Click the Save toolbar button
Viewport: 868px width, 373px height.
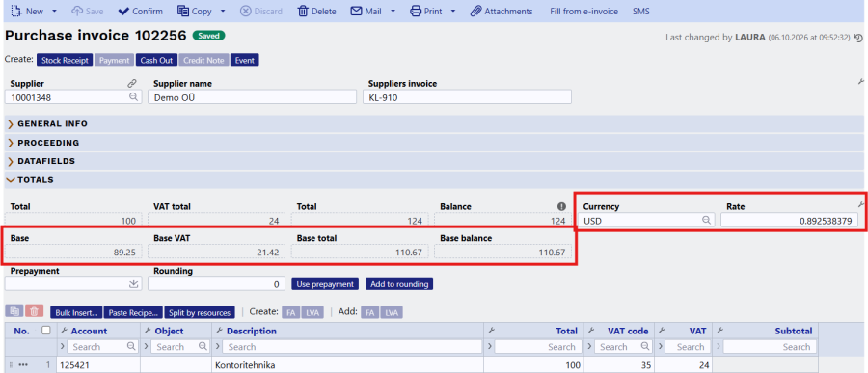coord(87,11)
